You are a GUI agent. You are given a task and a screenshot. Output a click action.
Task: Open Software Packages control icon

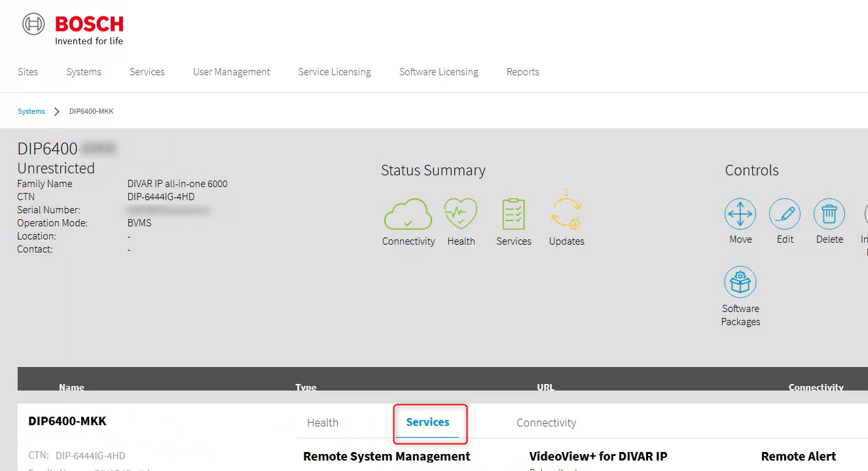pyautogui.click(x=740, y=283)
